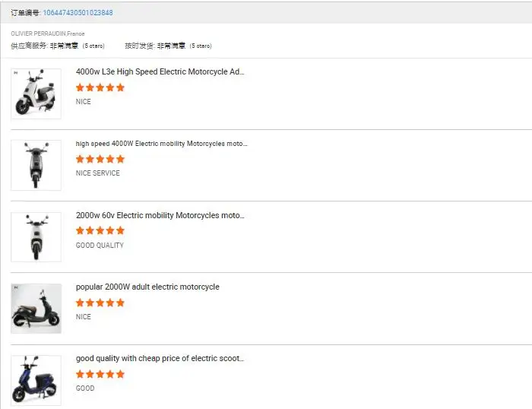Open the white 4000w L3e motorcycle thumbnail
The image size is (532, 409).
coord(36,94)
